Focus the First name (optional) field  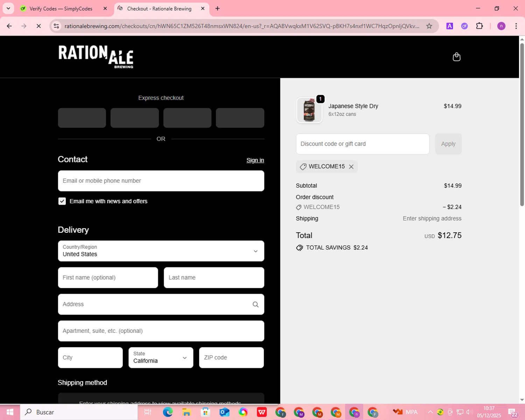108,278
